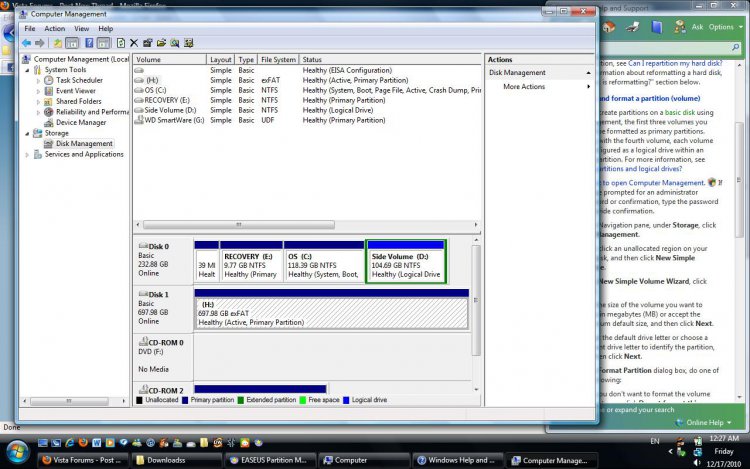Expand Reliability and Performance node
750x469 pixels.
click(38, 112)
